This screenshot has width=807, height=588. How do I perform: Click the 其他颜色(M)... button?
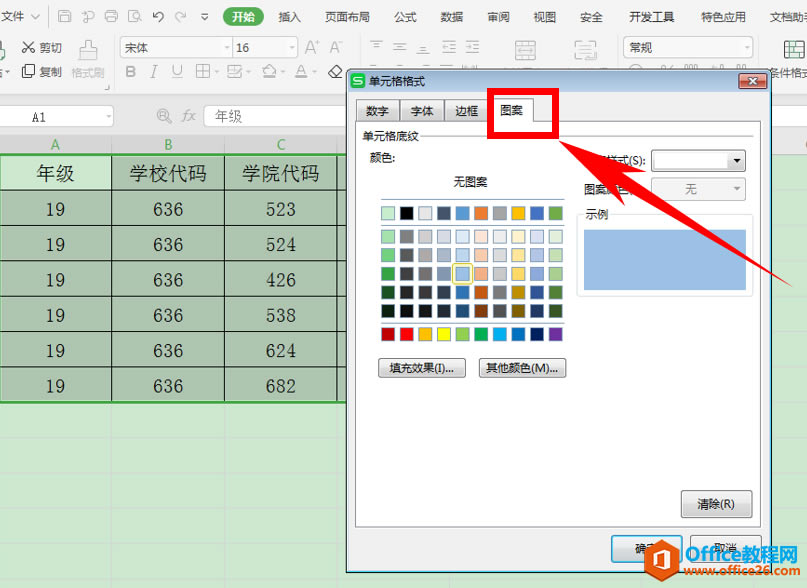pos(522,368)
